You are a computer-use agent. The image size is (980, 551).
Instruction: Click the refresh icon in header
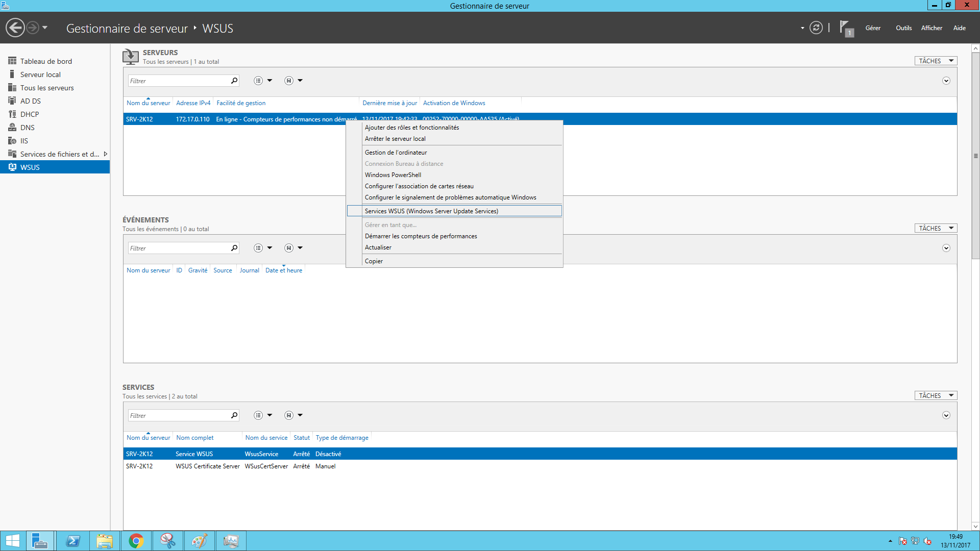point(816,28)
